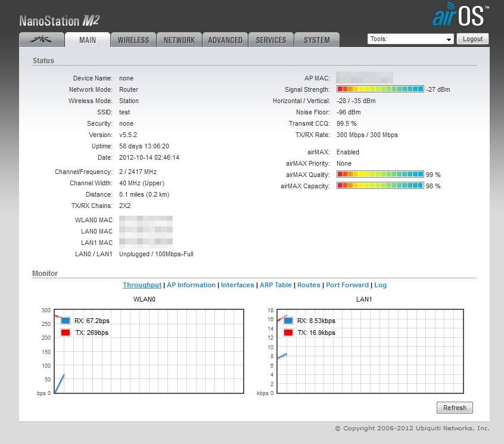Click the airMAX value 'Enabled'
The width and height of the screenshot is (504, 444).
[x=348, y=152]
